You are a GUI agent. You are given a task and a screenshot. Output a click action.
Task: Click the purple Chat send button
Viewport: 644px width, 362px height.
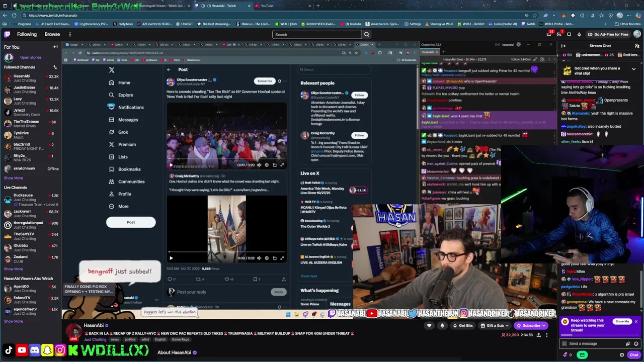pos(634,355)
